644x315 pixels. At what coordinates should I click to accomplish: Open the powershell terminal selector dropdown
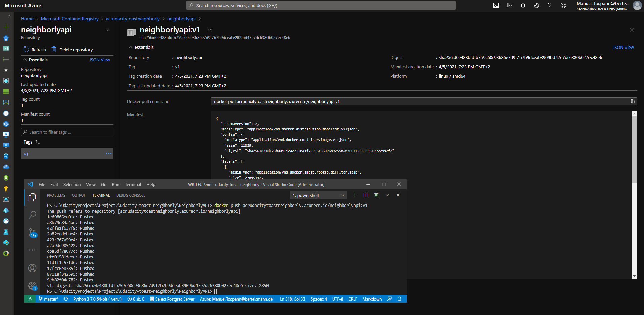[318, 195]
